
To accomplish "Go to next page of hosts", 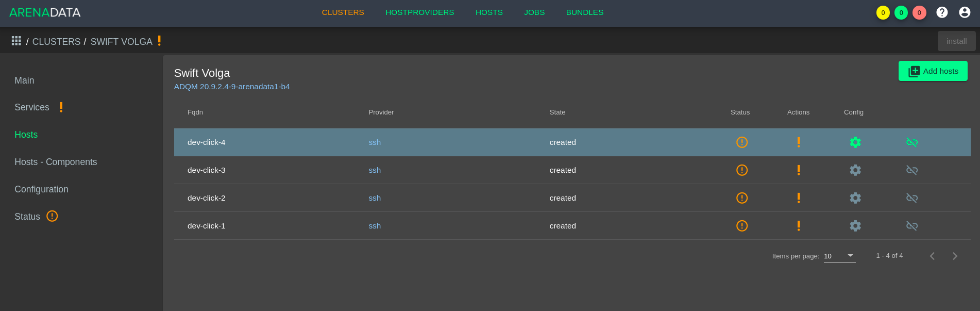I will click(x=955, y=256).
